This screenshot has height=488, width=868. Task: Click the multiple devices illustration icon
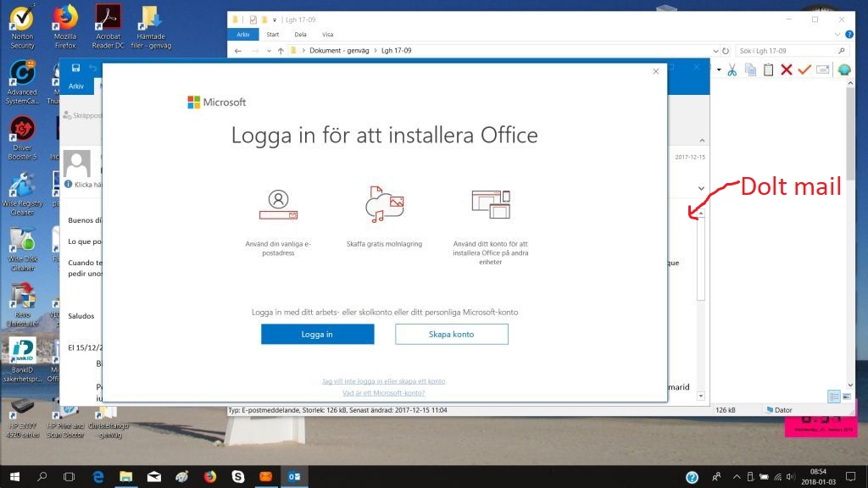pos(491,204)
